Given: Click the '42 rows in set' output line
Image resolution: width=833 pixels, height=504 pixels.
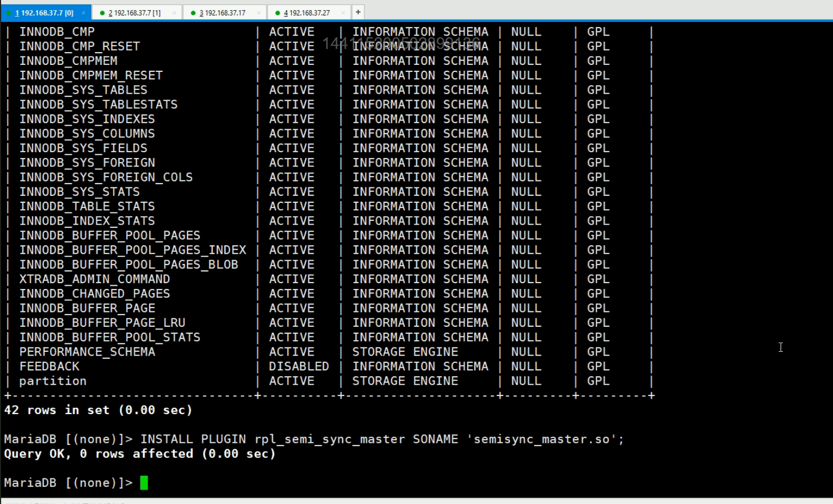Looking at the screenshot, I should [98, 410].
